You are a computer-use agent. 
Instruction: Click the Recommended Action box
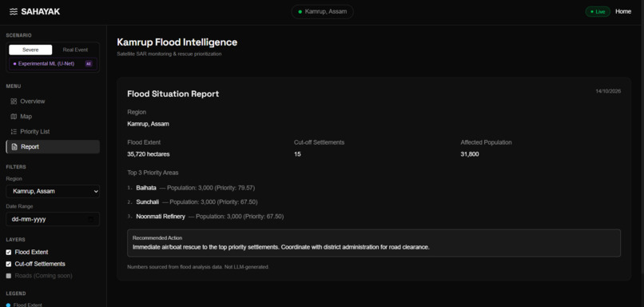tap(374, 243)
